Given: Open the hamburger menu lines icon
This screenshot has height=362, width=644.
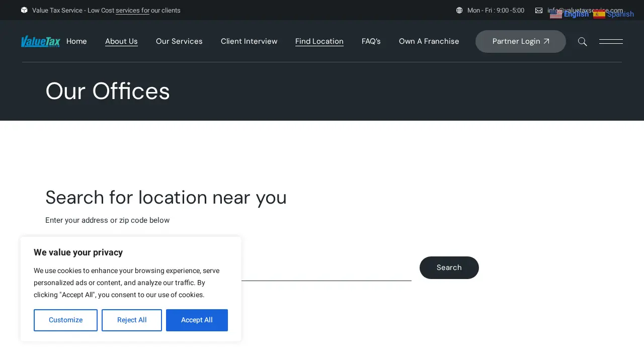Looking at the screenshot, I should (x=611, y=41).
